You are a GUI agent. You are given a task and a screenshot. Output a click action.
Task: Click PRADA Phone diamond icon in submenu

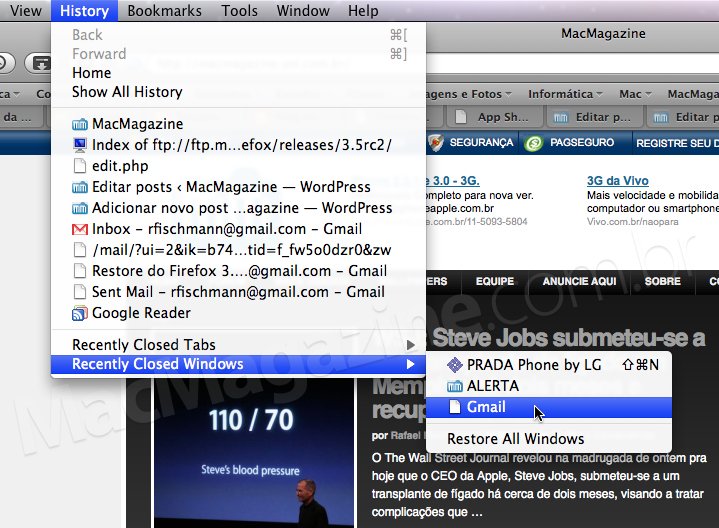pos(455,365)
